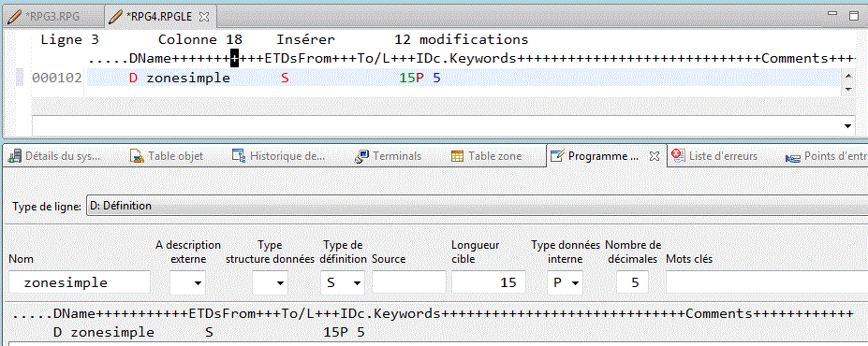Click the highlighted cursor in the ruler line
This screenshot has width=868, height=346.
[x=234, y=59]
